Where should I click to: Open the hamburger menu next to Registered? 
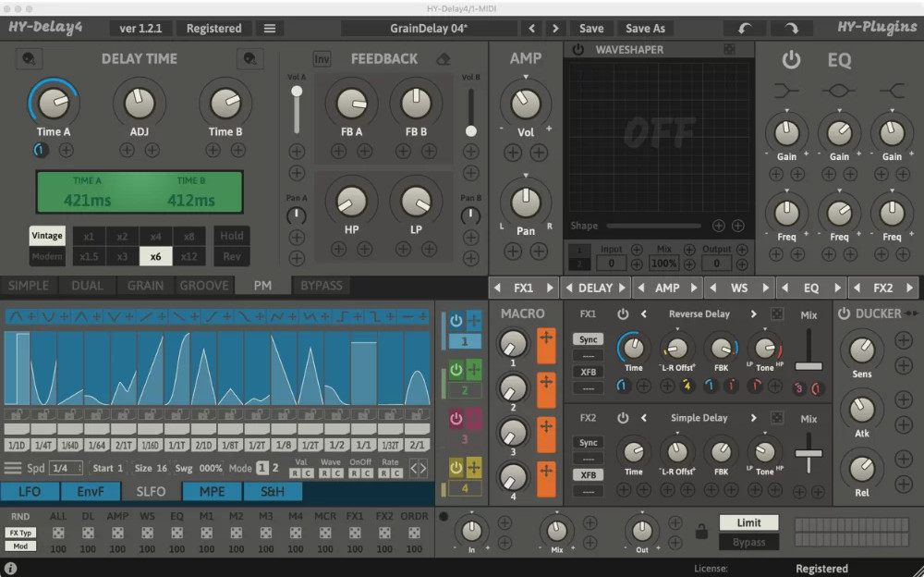[270, 28]
